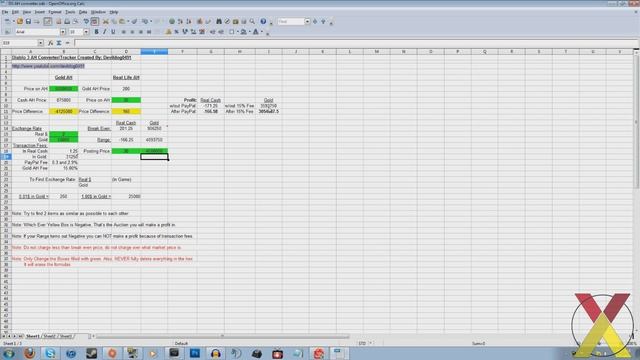The height and width of the screenshot is (360, 640).
Task: Toggle Bold formatting
Action: [96, 32]
